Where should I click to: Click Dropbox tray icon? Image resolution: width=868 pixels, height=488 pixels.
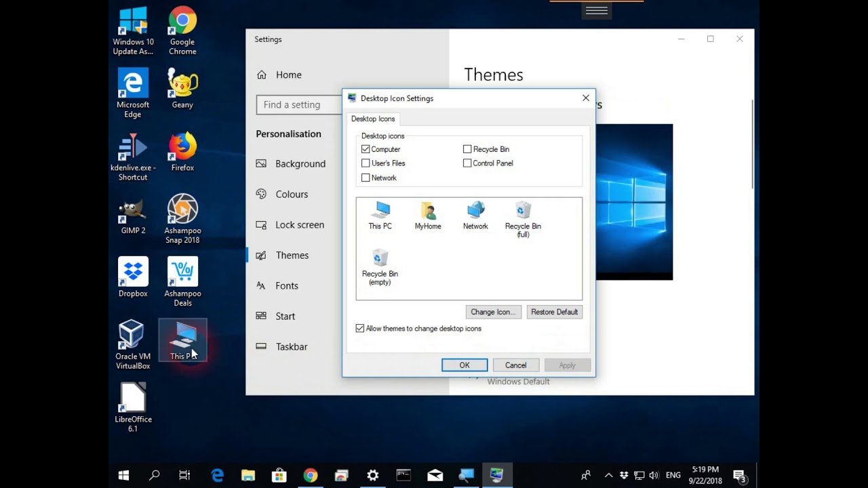point(624,476)
